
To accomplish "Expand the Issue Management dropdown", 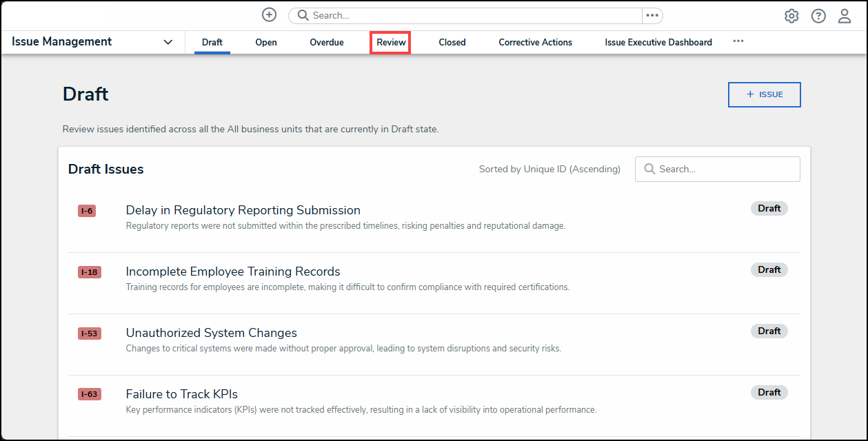I will (x=168, y=42).
